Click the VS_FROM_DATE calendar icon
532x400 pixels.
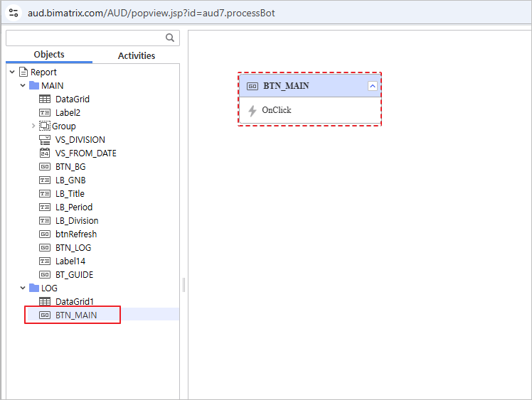coord(45,153)
